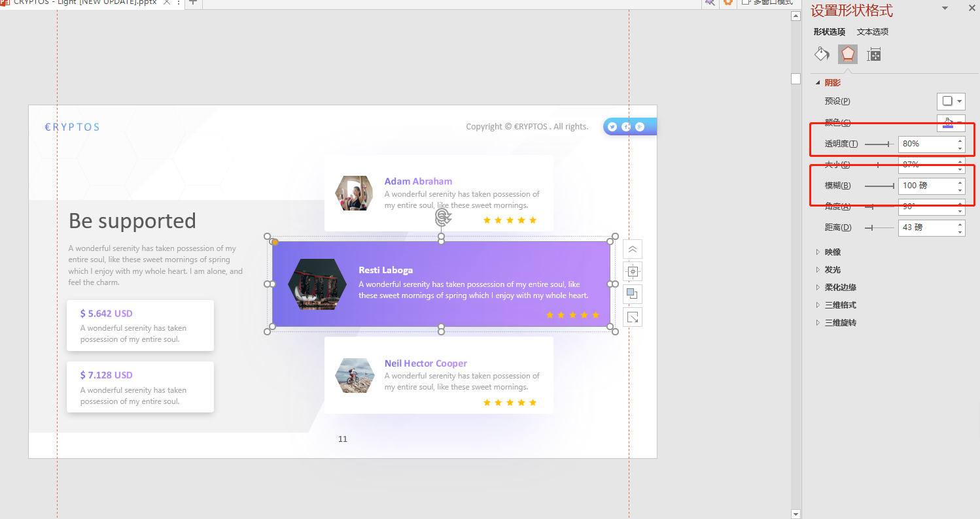This screenshot has height=519, width=980.
Task: Expand the 三维旋转 section
Action: (x=818, y=322)
